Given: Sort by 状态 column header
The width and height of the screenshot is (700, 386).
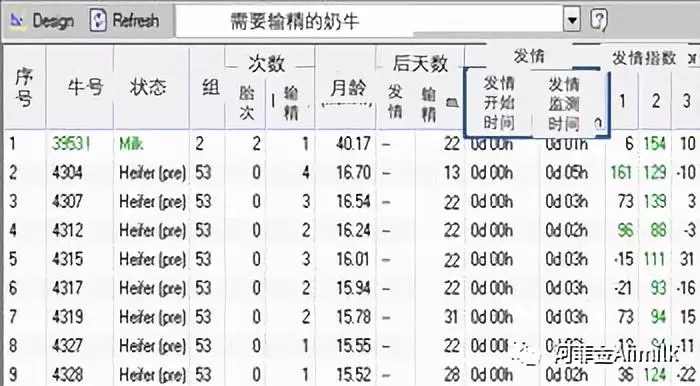Looking at the screenshot, I should point(148,87).
